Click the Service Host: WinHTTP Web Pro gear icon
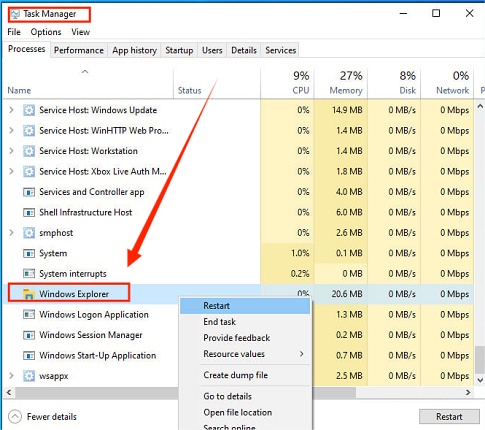Image resolution: width=485 pixels, height=430 pixels. click(29, 131)
